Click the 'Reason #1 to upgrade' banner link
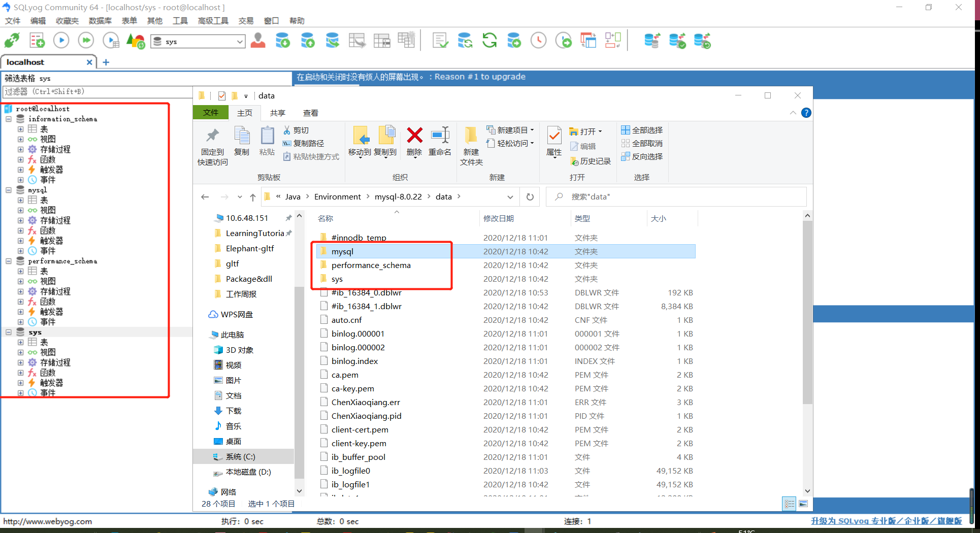 coord(477,77)
